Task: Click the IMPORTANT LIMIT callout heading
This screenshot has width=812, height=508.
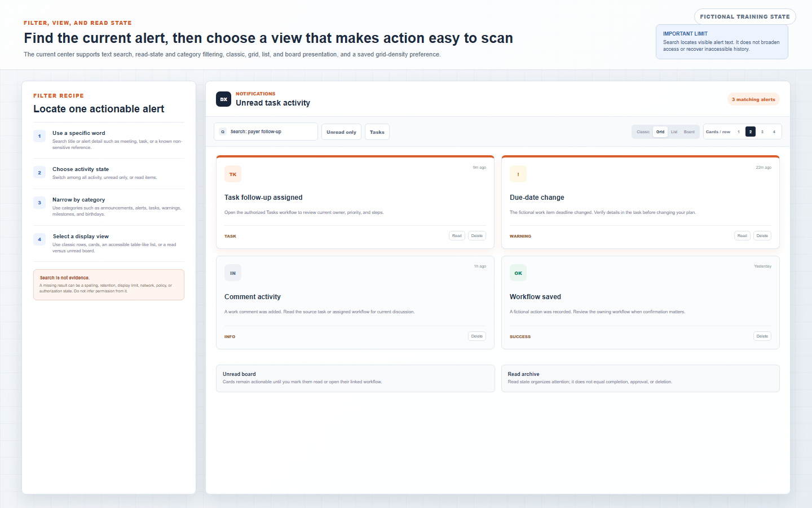Action: [x=685, y=34]
